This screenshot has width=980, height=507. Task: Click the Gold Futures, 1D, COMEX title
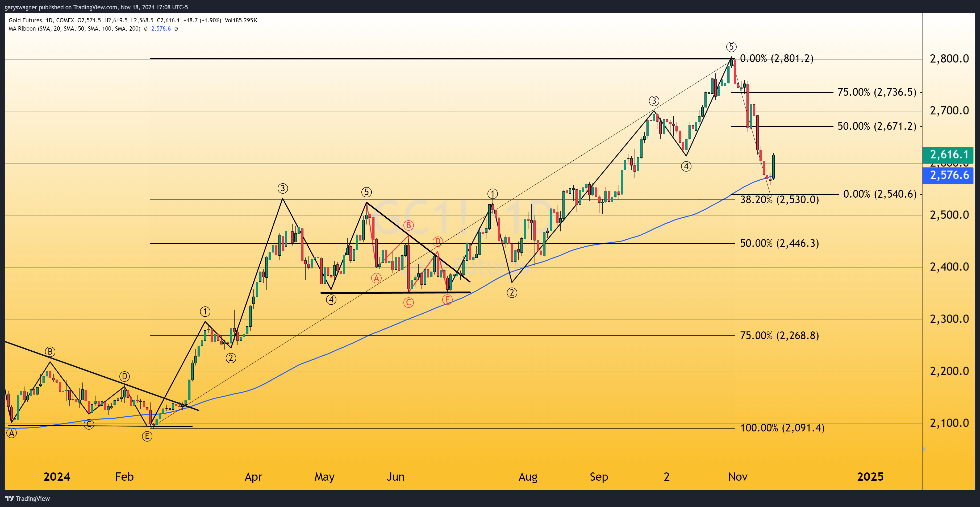41,20
